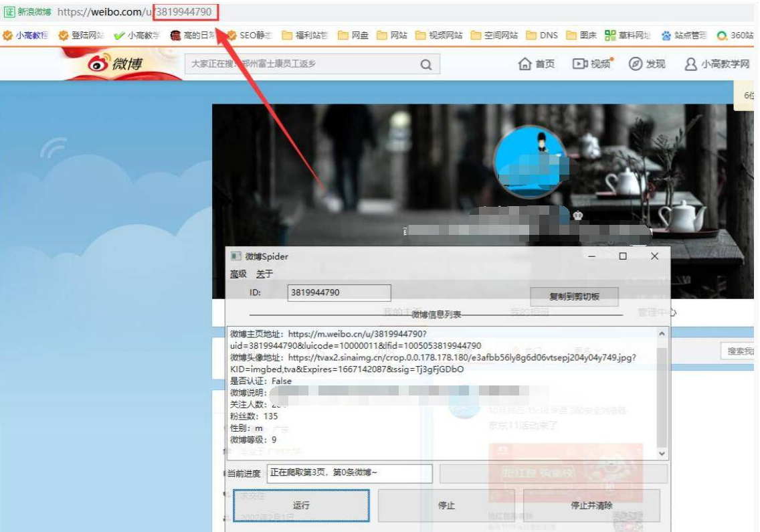
Task: Click the 微博头像地址 line in info list
Action: (x=433, y=363)
